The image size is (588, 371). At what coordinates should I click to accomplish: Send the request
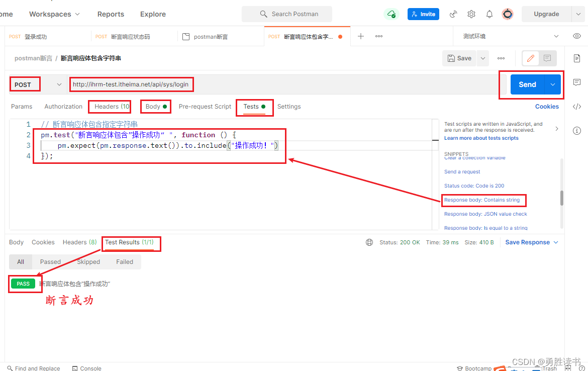(x=527, y=84)
